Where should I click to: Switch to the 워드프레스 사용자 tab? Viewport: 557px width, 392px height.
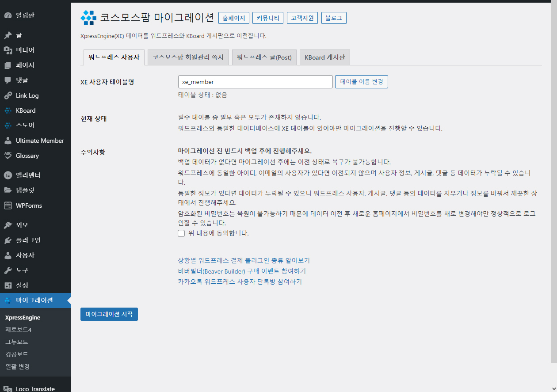[114, 57]
